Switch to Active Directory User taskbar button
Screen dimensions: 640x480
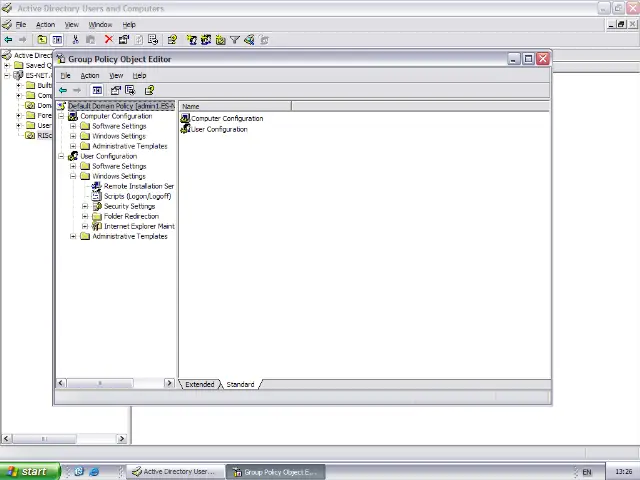(x=176, y=472)
